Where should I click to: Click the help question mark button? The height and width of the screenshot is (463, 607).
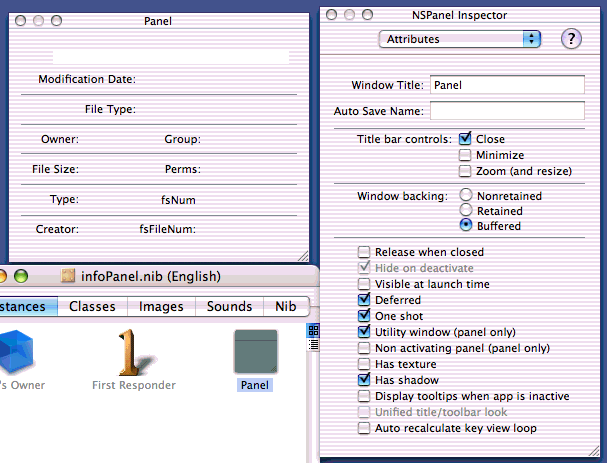[x=571, y=39]
